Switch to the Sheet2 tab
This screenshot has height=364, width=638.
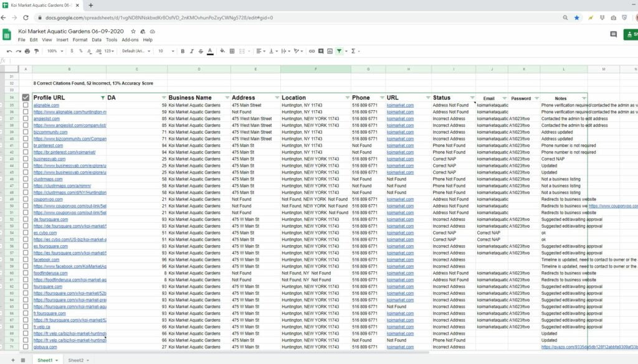coord(75,360)
